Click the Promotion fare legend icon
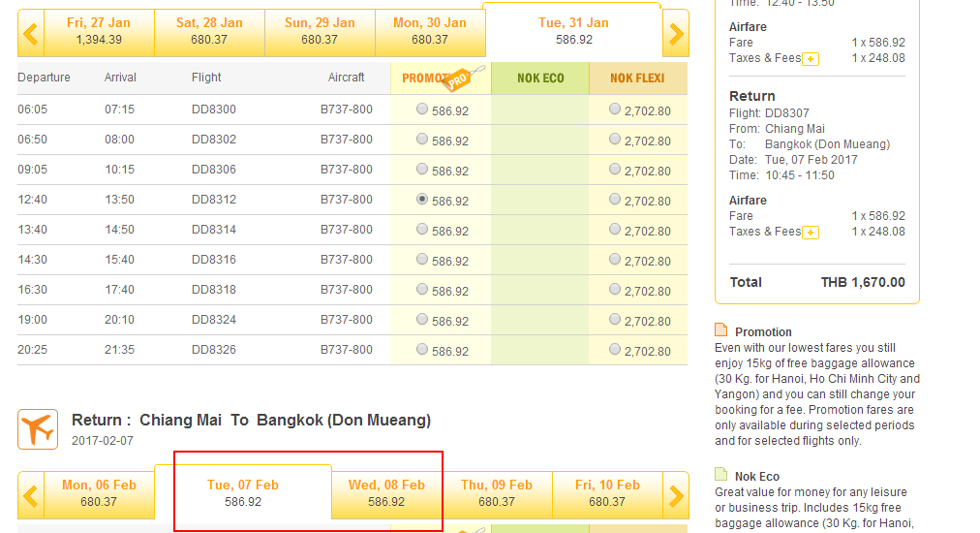The width and height of the screenshot is (980, 533). pos(721,329)
